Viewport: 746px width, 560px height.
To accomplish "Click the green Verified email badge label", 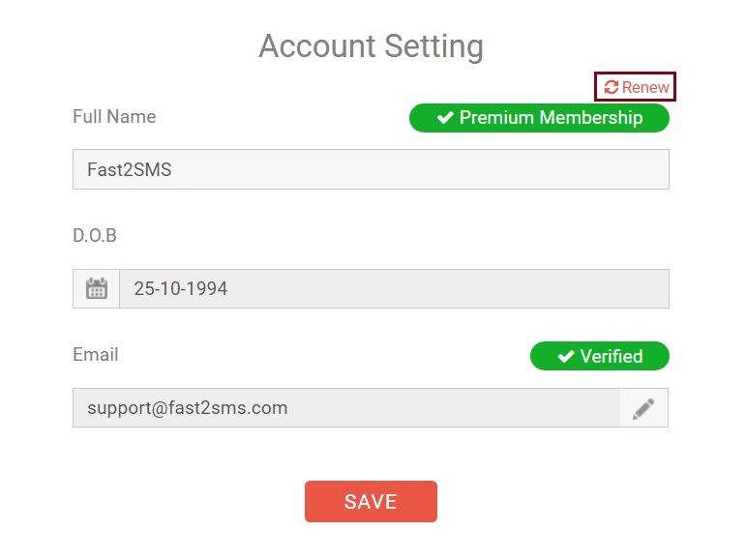I will [x=600, y=356].
